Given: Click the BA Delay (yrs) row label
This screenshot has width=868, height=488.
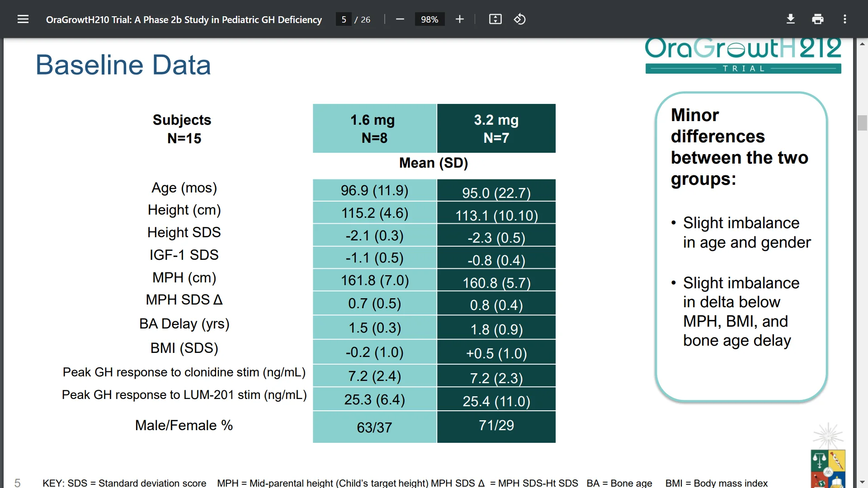Looking at the screenshot, I should point(184,324).
